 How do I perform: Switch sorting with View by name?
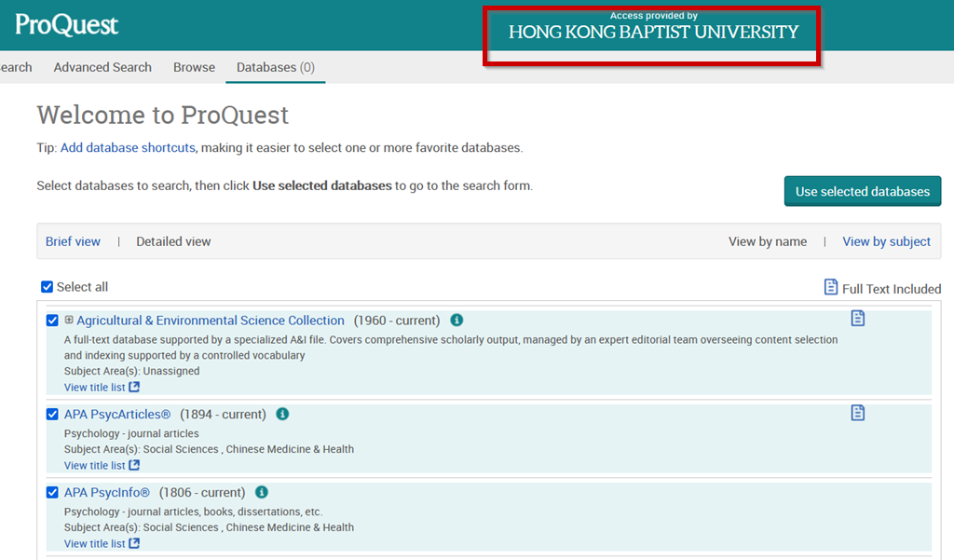(768, 240)
